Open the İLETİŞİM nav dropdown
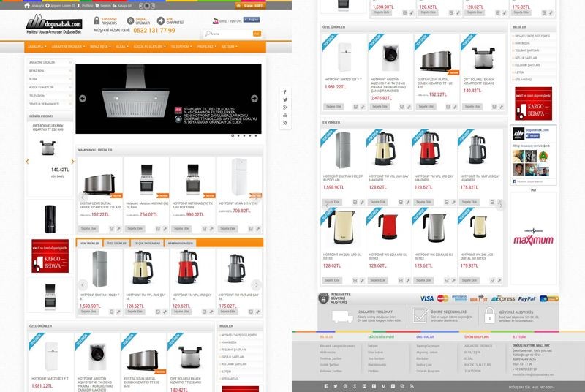The image size is (585, 392). pos(230,47)
